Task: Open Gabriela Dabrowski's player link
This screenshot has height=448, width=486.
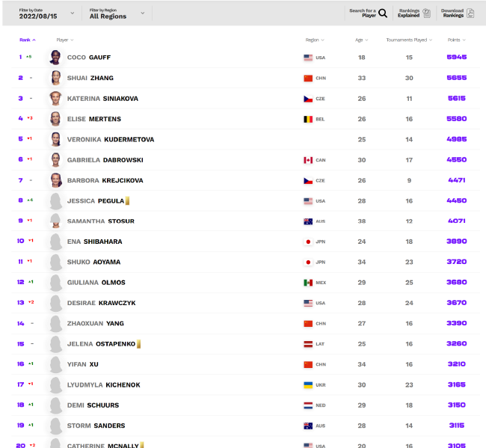Action: pos(105,160)
